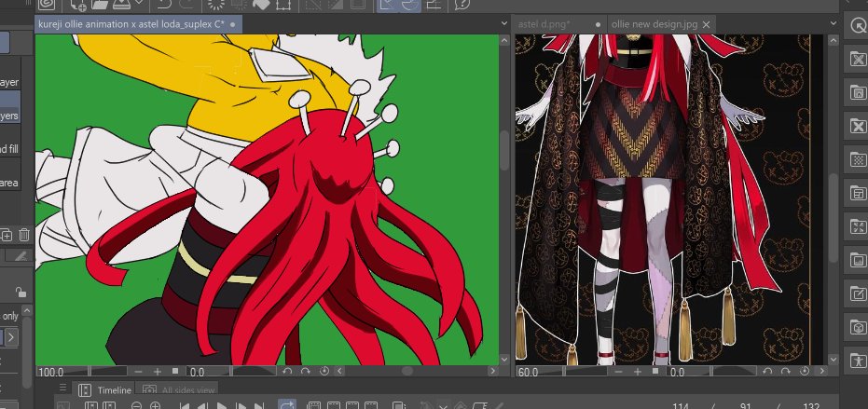Screen dimensions: 868x409
Task: Toggle loop play in timeline
Action: click(287, 405)
